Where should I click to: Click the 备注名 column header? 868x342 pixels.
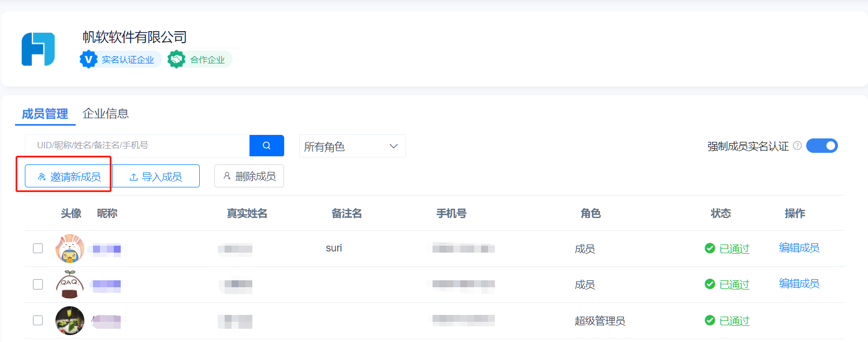(347, 213)
